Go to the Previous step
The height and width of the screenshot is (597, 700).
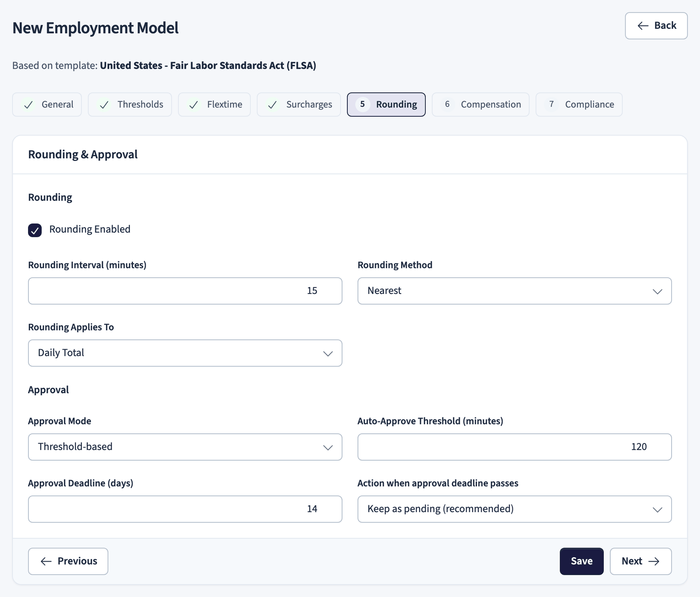point(68,562)
